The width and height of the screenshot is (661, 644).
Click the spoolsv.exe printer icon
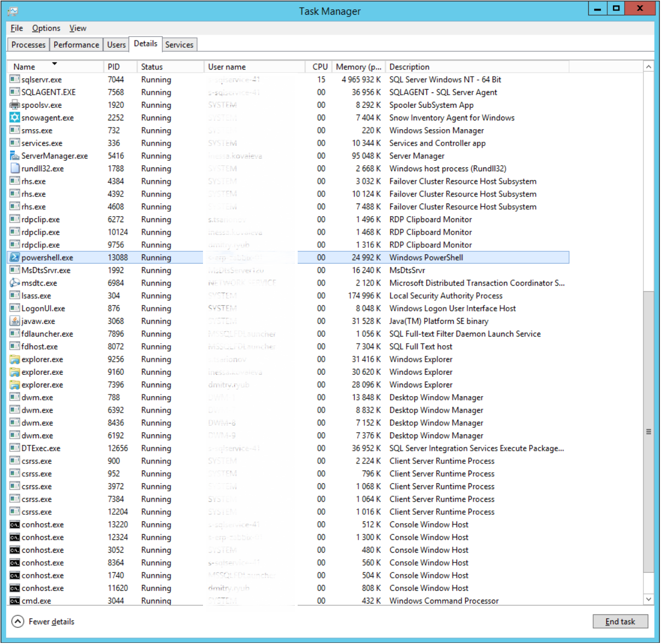pos(15,105)
